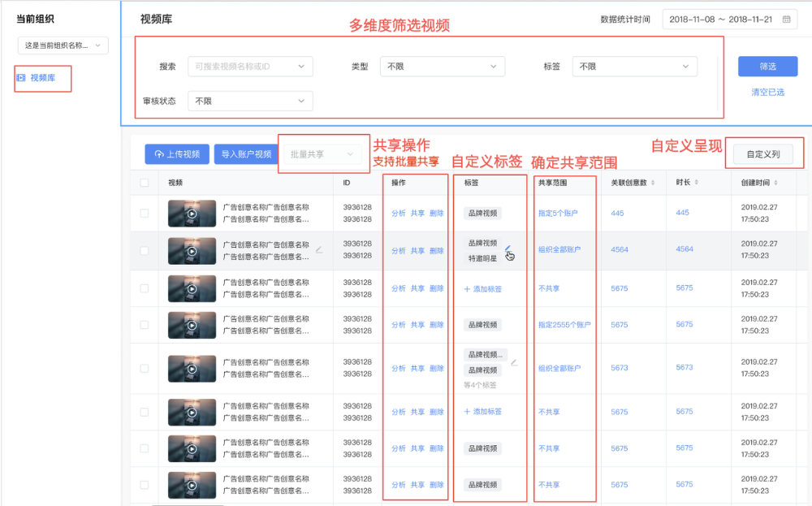
Task: Sort by 时长 column arrows
Action: (x=696, y=182)
